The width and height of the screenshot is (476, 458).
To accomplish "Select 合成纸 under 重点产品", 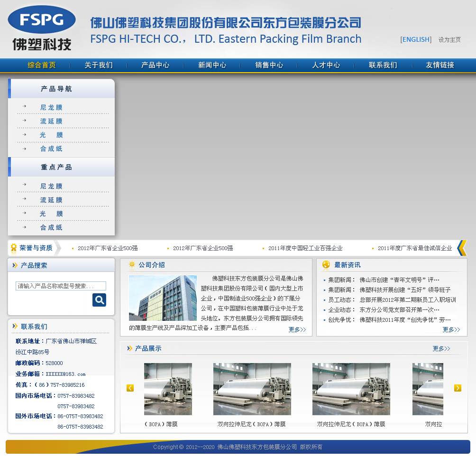I will coord(51,228).
